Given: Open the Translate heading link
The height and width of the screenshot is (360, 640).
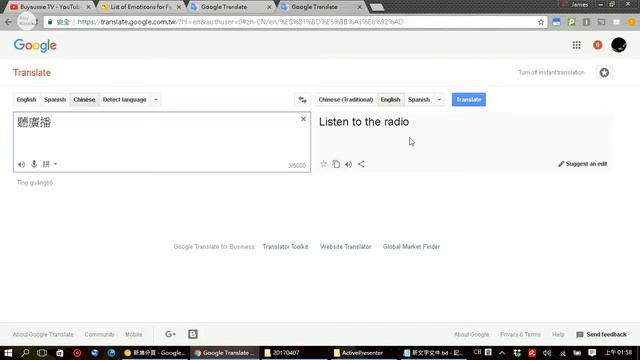Looking at the screenshot, I should point(32,73).
